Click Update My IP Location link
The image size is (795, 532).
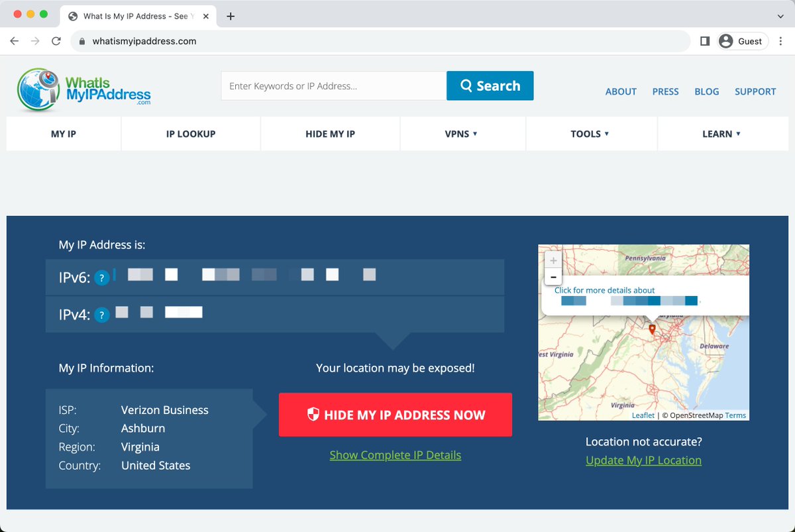[643, 460]
